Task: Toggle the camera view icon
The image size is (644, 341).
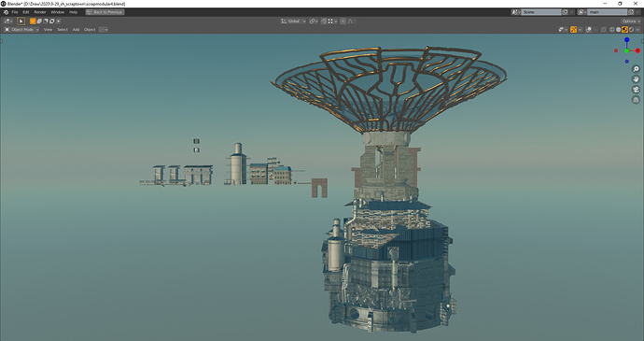Action: (636, 90)
